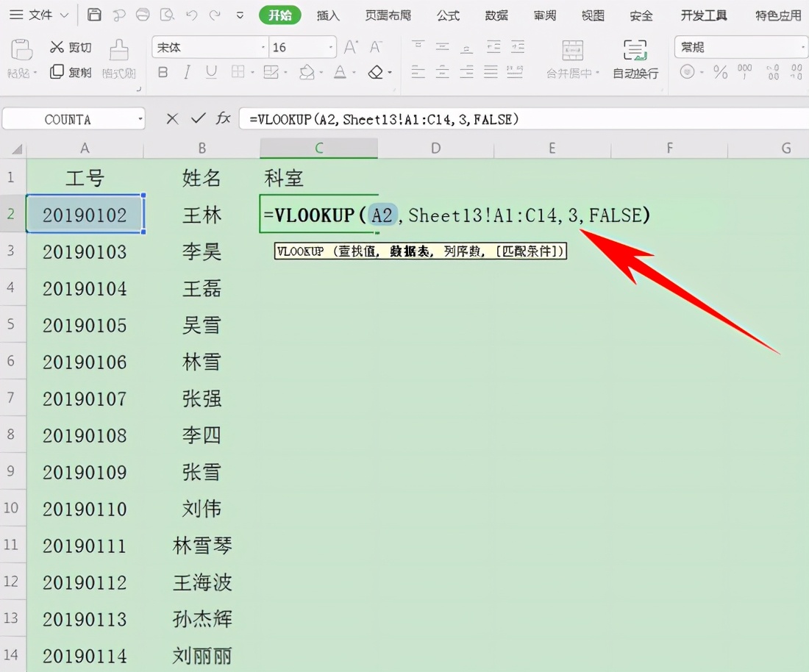Screen dimensions: 809x672
Task: Open Print Preview from quick access toolbar
Action: [167, 15]
